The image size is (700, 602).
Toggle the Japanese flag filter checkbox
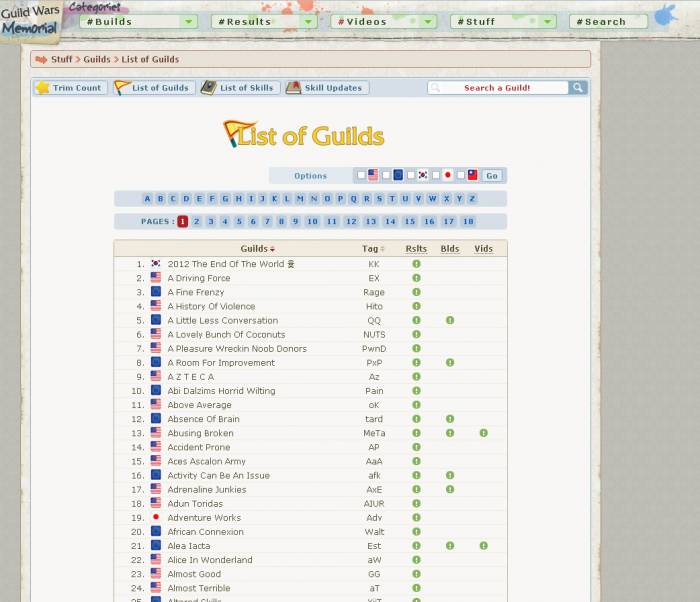point(436,175)
